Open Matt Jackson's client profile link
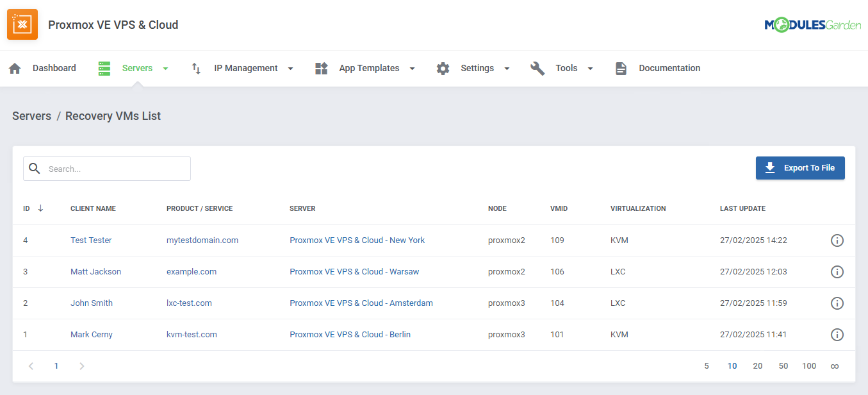The height and width of the screenshot is (395, 868). pos(95,271)
